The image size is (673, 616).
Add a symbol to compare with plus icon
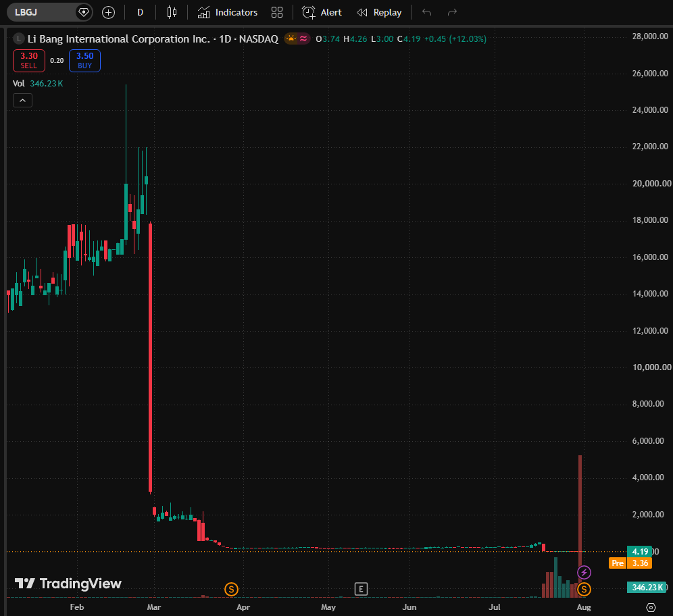[108, 12]
